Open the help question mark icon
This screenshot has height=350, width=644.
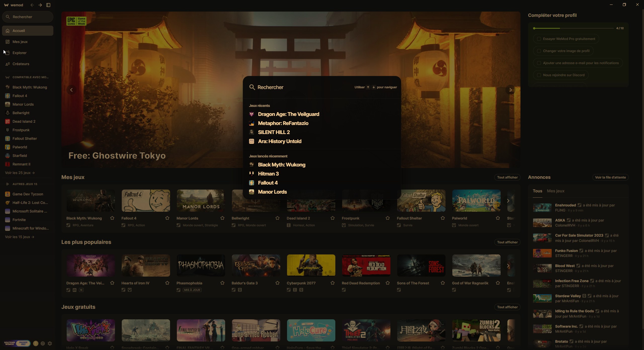(x=43, y=343)
